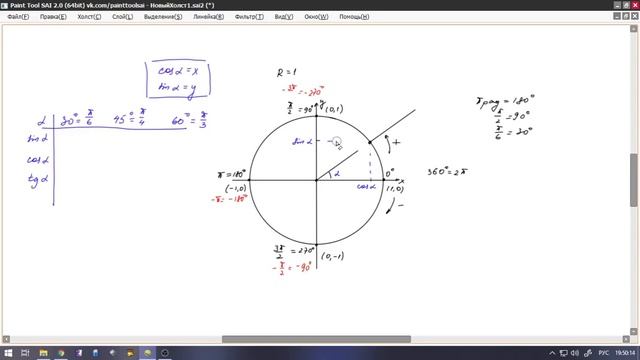The height and width of the screenshot is (360, 640).
Task: Click the active Paint Tool SAI taskbar icon
Action: [x=148, y=353]
